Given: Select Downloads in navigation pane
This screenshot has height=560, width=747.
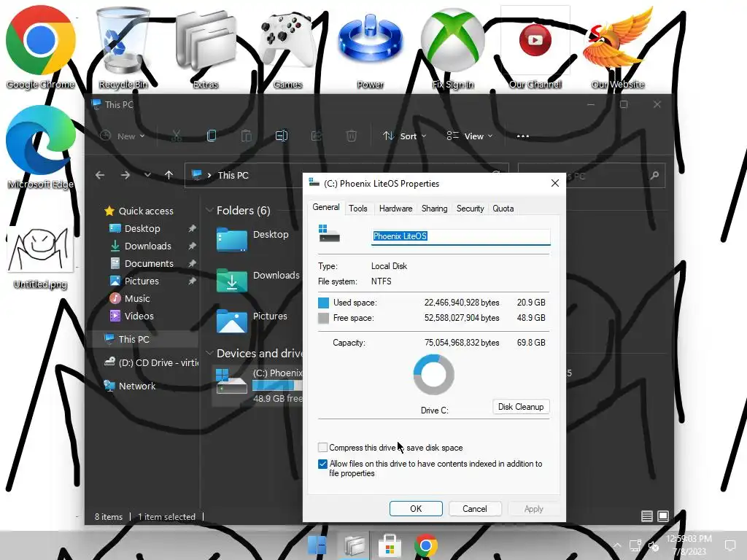Looking at the screenshot, I should [147, 246].
